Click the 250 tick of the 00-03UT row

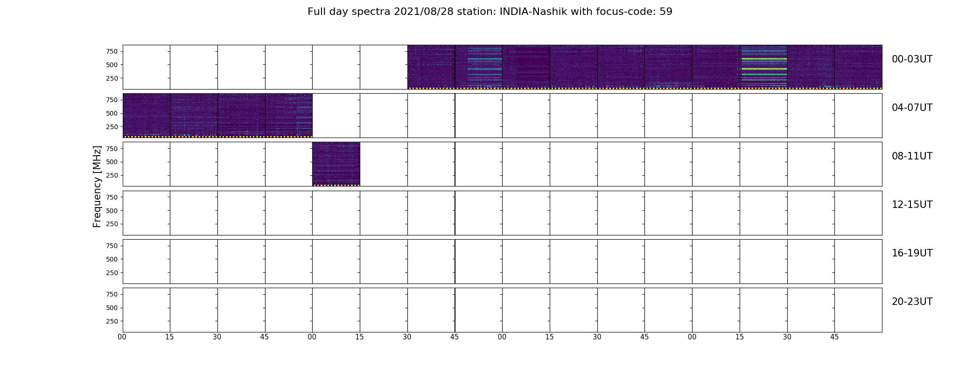coord(112,78)
